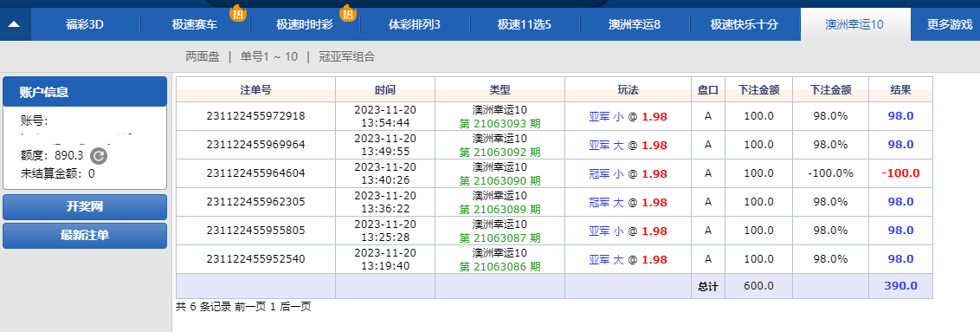Select bet number 231122455964604
Image resolution: width=980 pixels, height=332 pixels.
pos(255,173)
